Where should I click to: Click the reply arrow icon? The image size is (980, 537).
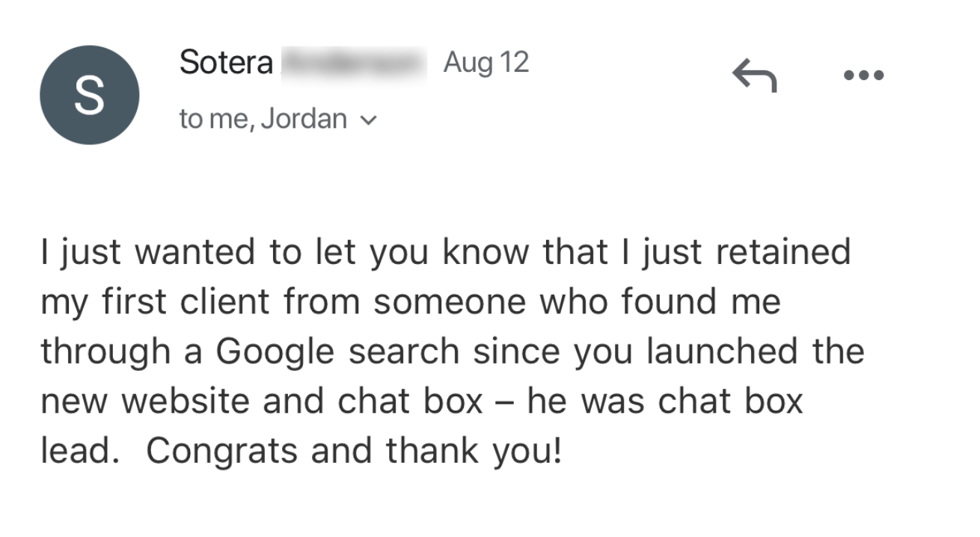pyautogui.click(x=754, y=76)
